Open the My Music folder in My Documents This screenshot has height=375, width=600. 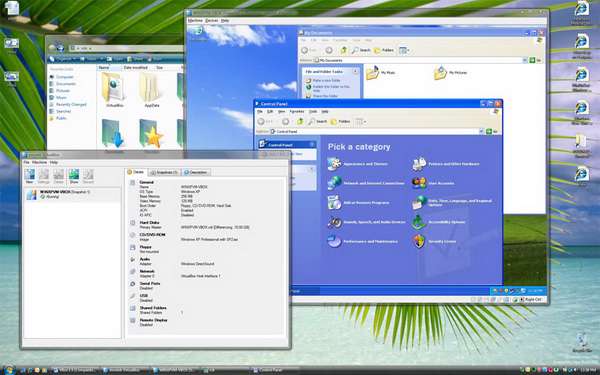click(x=380, y=72)
